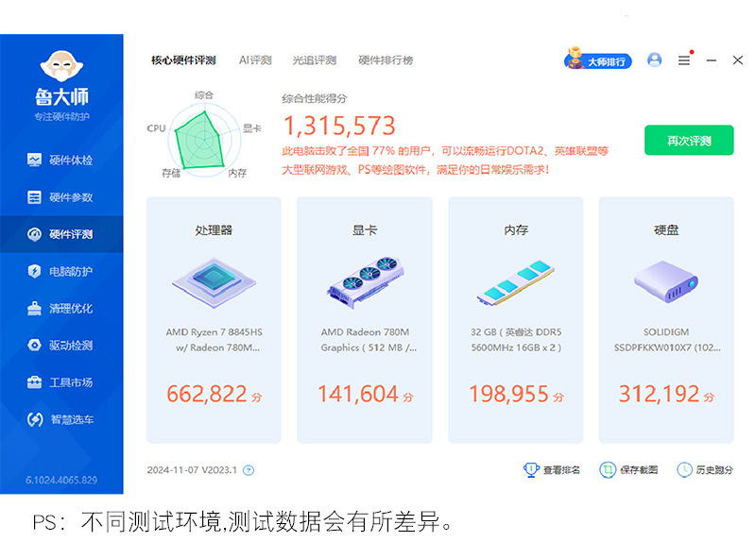The width and height of the screenshot is (756, 542).
Task: Click the user account avatar icon
Action: pos(654,59)
